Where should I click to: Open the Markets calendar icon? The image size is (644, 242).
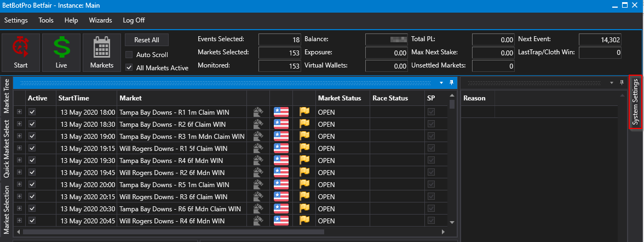pos(102,47)
